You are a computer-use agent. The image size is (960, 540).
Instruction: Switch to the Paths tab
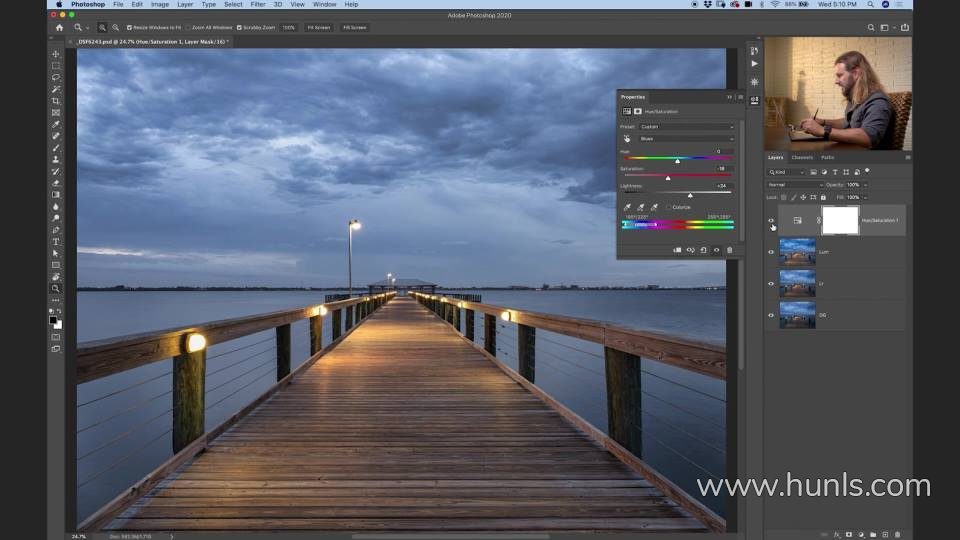coord(828,157)
